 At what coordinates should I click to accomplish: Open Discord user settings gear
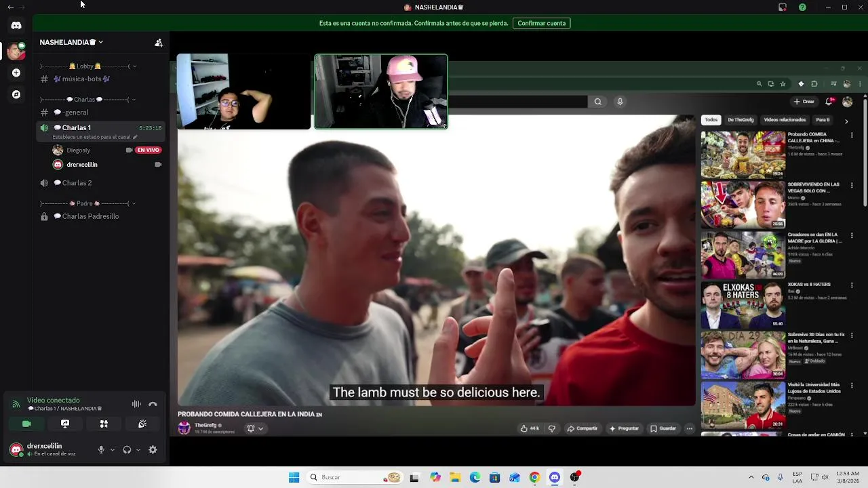coord(153,449)
